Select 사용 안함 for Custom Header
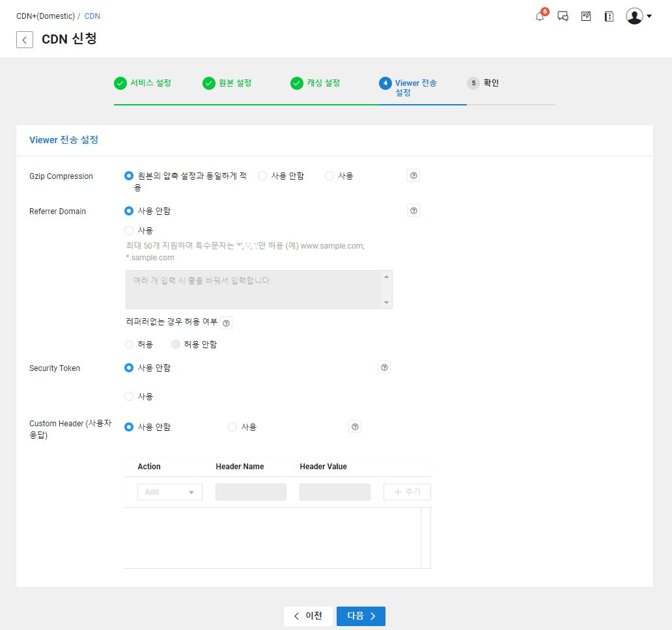The height and width of the screenshot is (630, 672). tap(128, 427)
